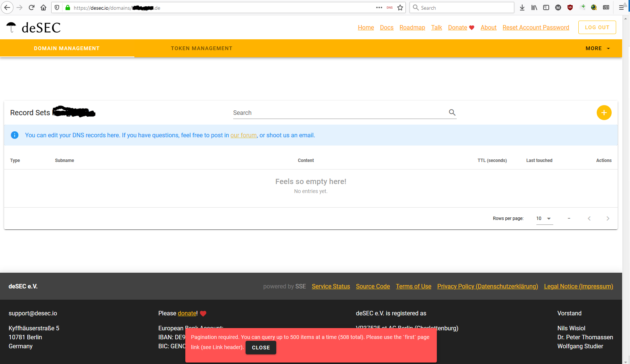Open the Docs link
The height and width of the screenshot is (364, 630).
click(x=387, y=27)
